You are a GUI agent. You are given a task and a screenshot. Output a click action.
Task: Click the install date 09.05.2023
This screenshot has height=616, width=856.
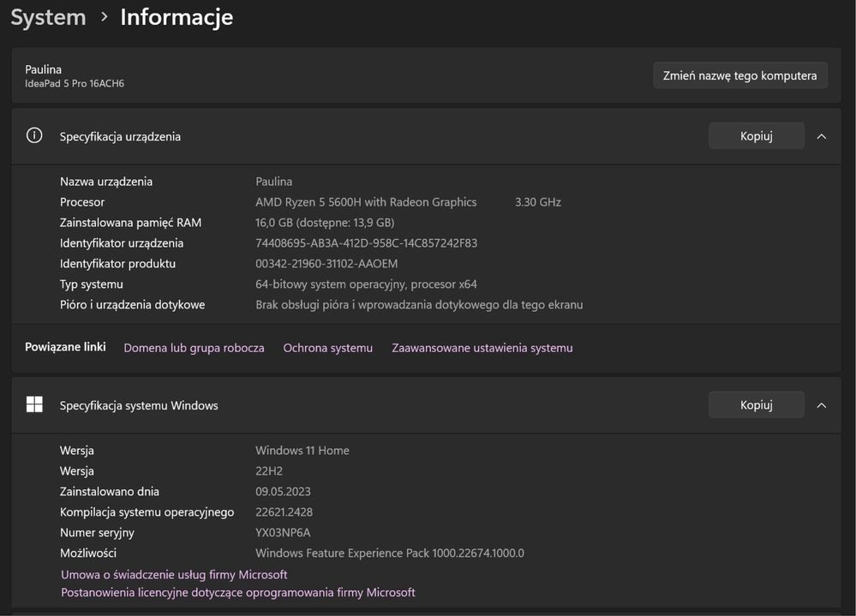[x=283, y=491]
